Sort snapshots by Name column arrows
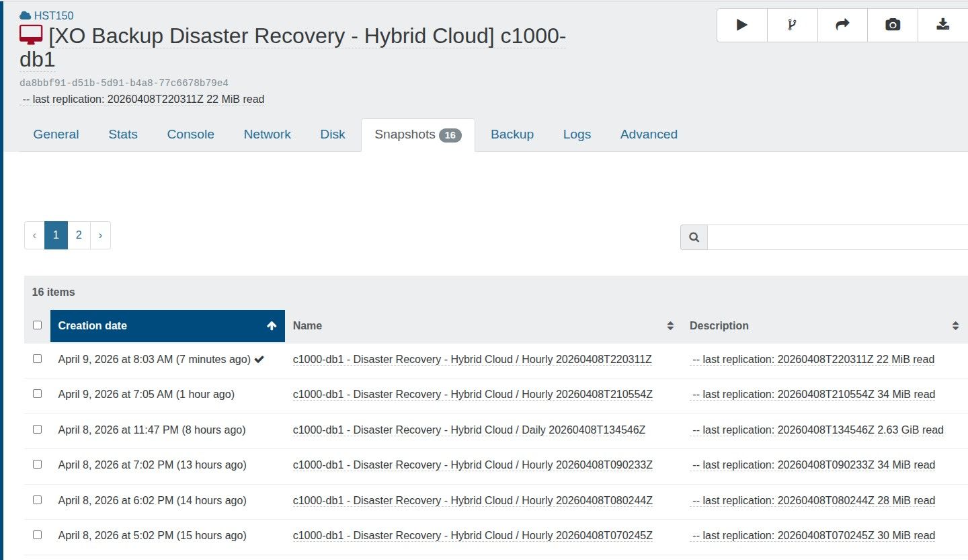968x560 pixels. point(670,326)
